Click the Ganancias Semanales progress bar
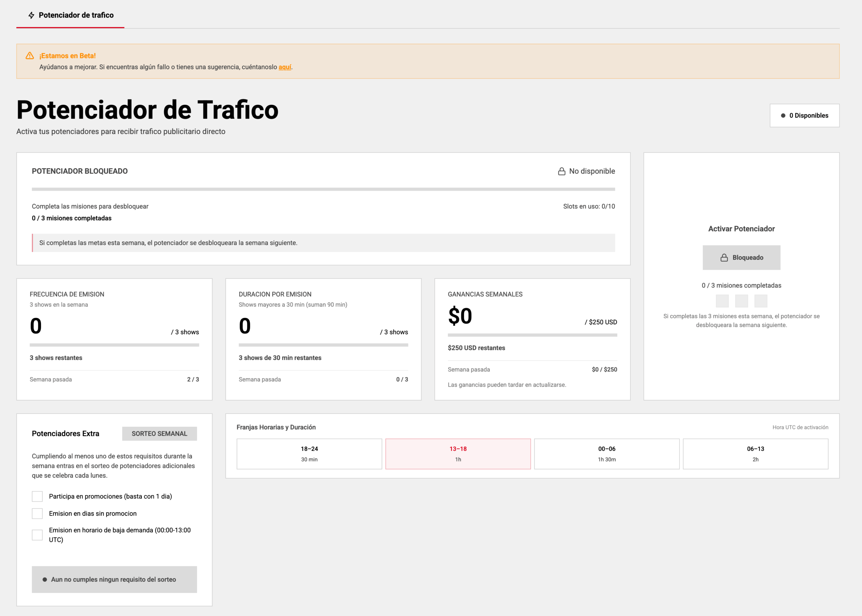This screenshot has height=616, width=862. point(532,335)
